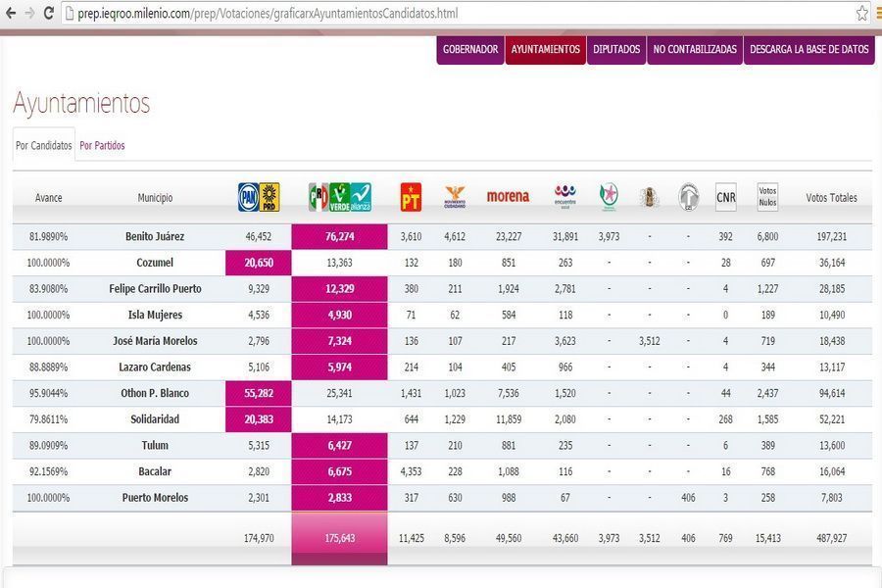
Task: Click the PT party logo
Action: (411, 197)
